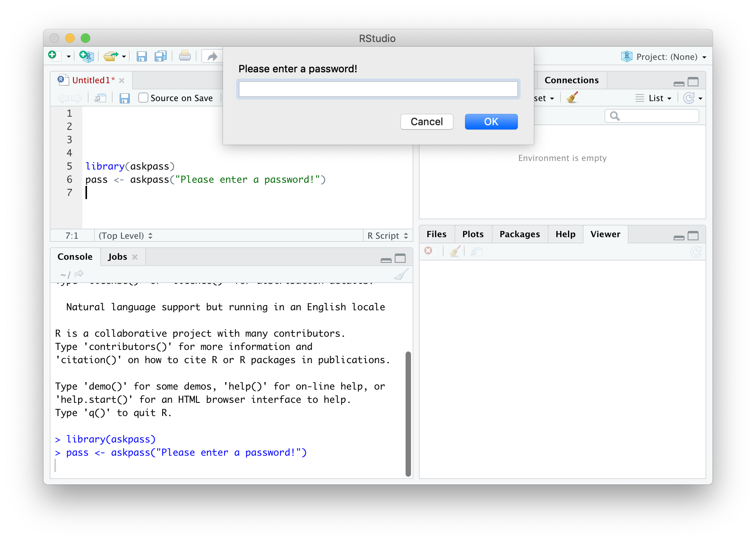
Task: Maximize the Console pane
Action: pyautogui.click(x=400, y=258)
